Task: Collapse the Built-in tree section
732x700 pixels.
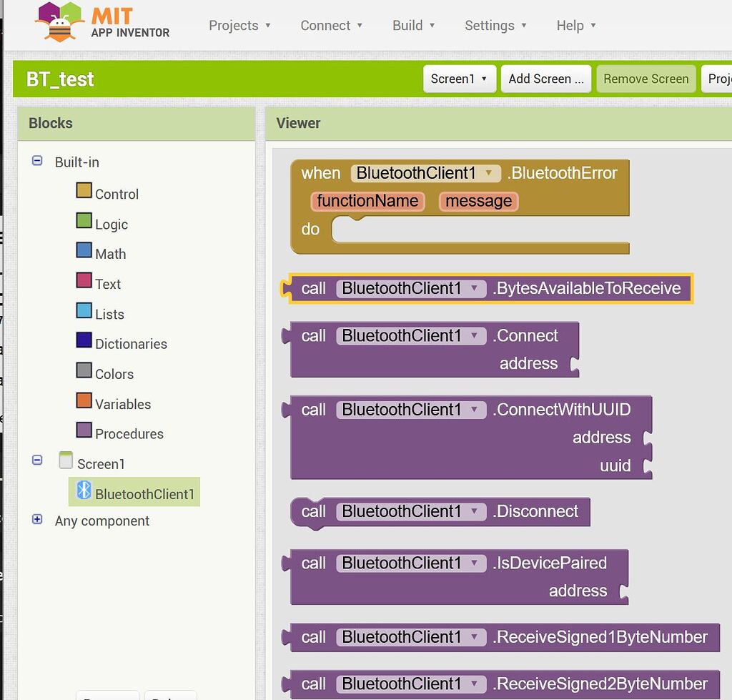Action: [37, 162]
